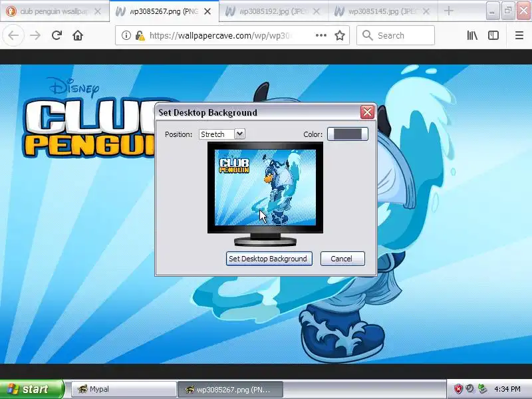Minimize the browser window
The height and width of the screenshot is (399, 532).
coord(492,11)
